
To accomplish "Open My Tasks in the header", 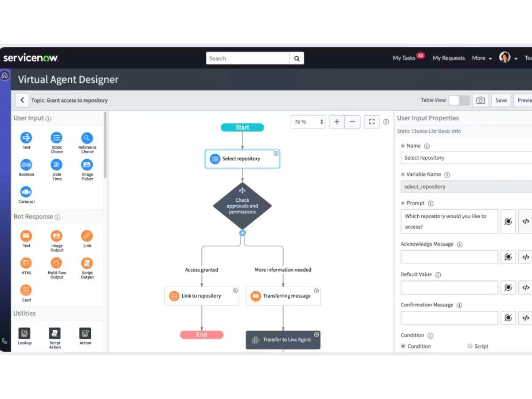I will coord(404,58).
